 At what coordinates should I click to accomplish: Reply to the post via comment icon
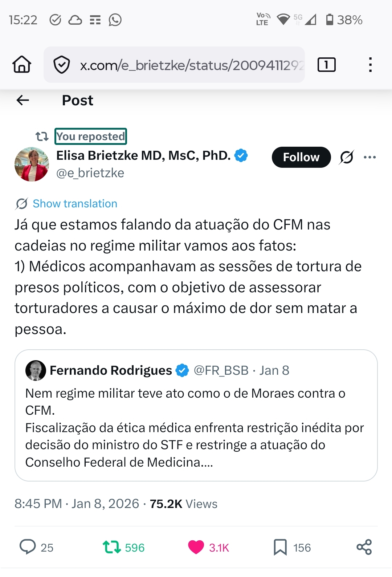[x=28, y=547]
